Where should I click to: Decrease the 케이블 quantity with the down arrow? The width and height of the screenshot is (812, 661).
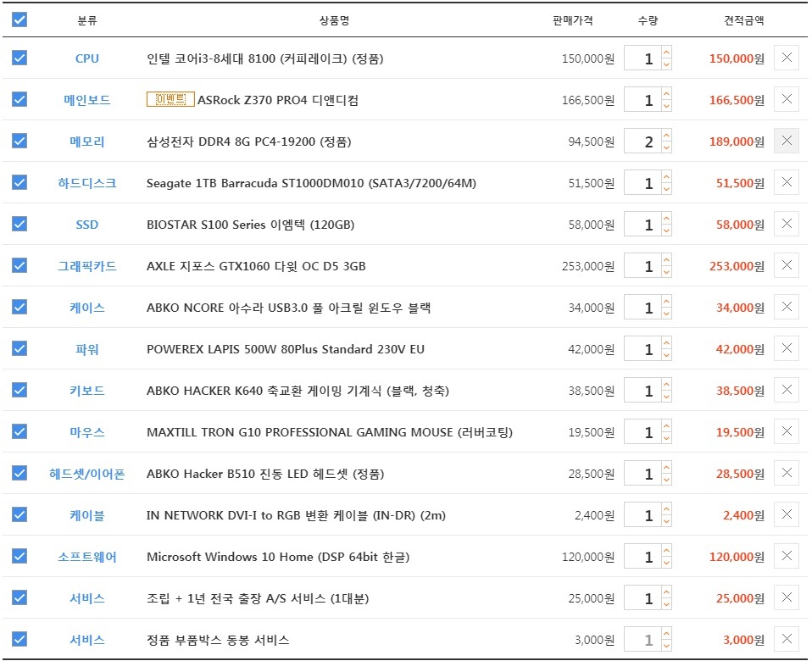pos(666,521)
